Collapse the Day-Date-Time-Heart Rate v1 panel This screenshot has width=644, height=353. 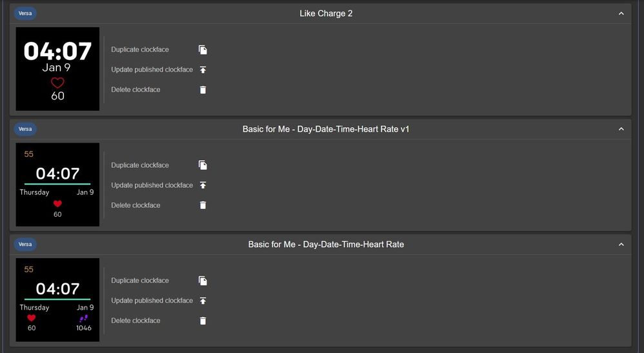tap(621, 129)
